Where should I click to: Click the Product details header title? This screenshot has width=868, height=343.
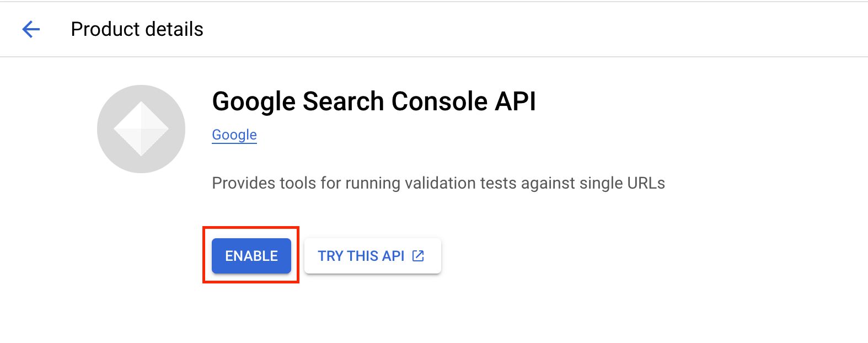pyautogui.click(x=137, y=29)
